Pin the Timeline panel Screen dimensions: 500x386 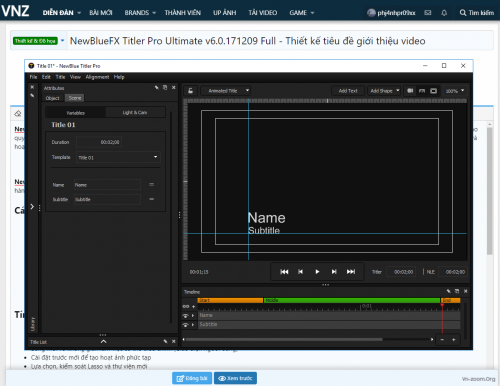coord(449,291)
